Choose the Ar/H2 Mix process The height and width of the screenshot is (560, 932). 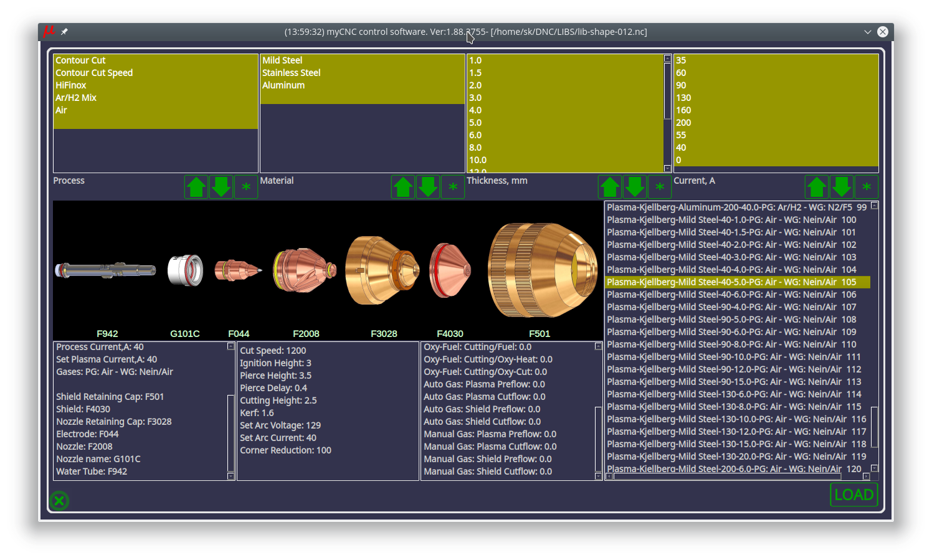click(155, 98)
